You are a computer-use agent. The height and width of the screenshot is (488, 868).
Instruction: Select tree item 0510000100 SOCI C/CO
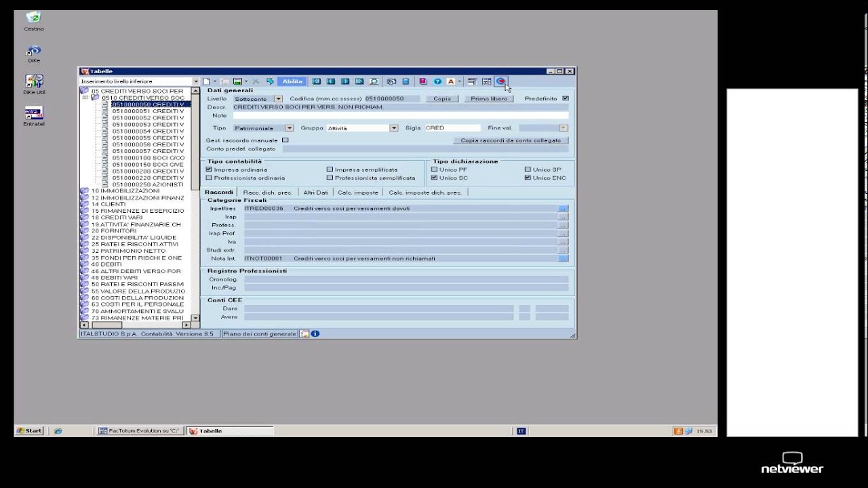(148, 158)
